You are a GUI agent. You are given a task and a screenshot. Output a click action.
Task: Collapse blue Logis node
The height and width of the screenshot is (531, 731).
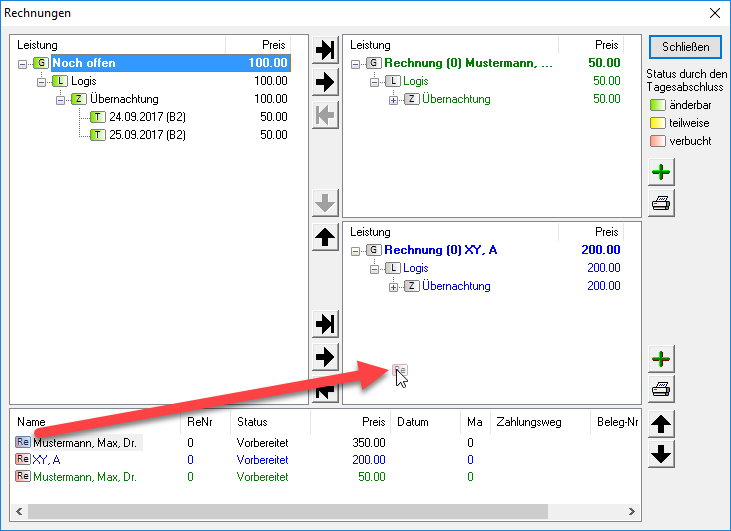[x=374, y=269]
